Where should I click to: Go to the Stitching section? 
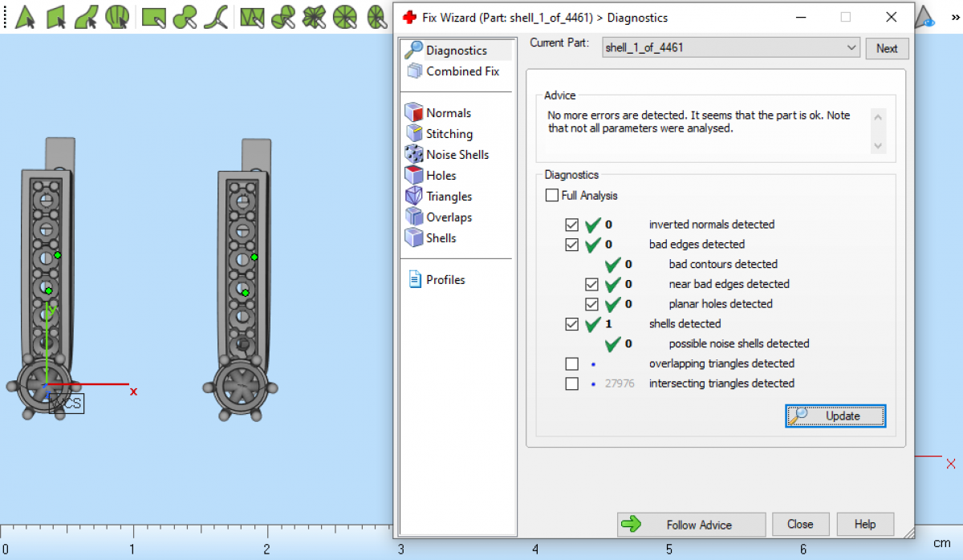tap(449, 134)
